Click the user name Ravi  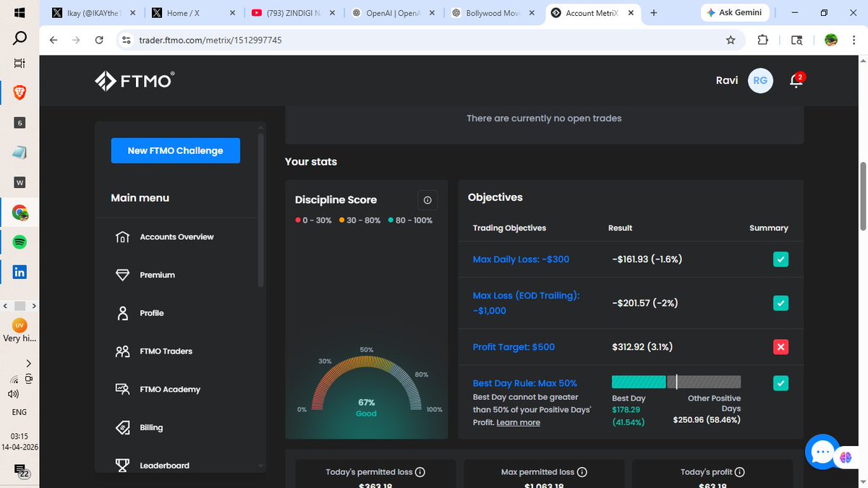(x=727, y=80)
